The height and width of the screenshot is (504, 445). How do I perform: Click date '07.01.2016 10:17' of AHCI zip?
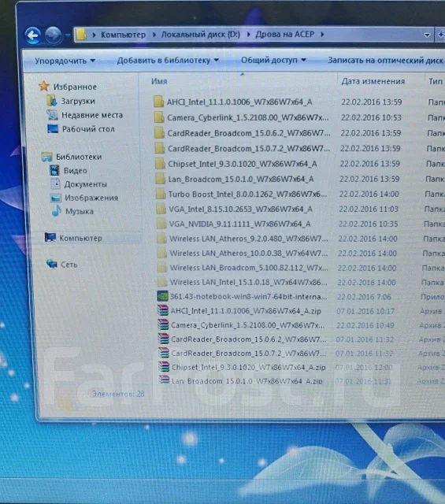(365, 311)
